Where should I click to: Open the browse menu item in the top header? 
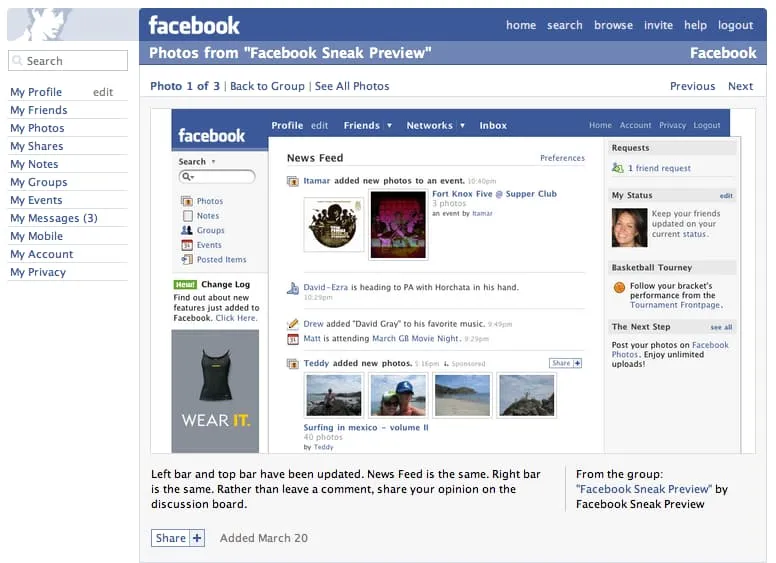(613, 25)
